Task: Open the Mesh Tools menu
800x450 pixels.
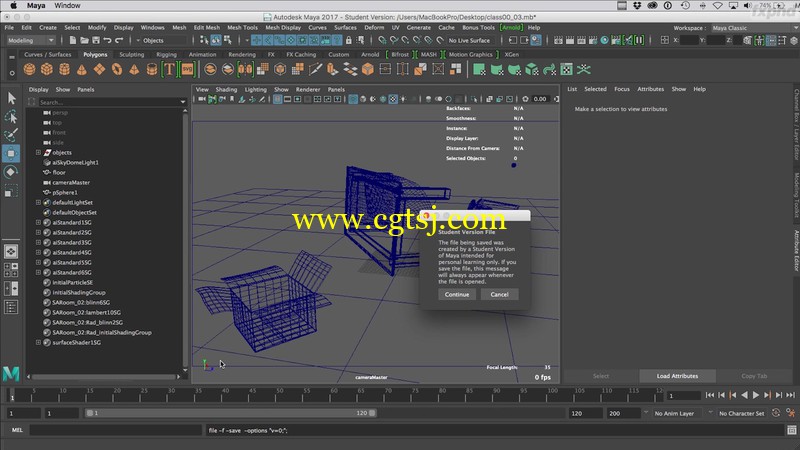Action: coord(242,28)
